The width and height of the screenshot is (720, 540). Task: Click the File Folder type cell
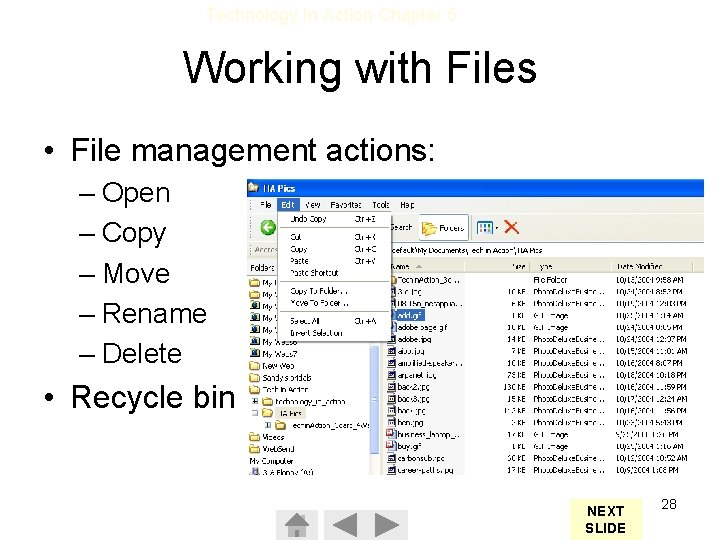(550, 280)
